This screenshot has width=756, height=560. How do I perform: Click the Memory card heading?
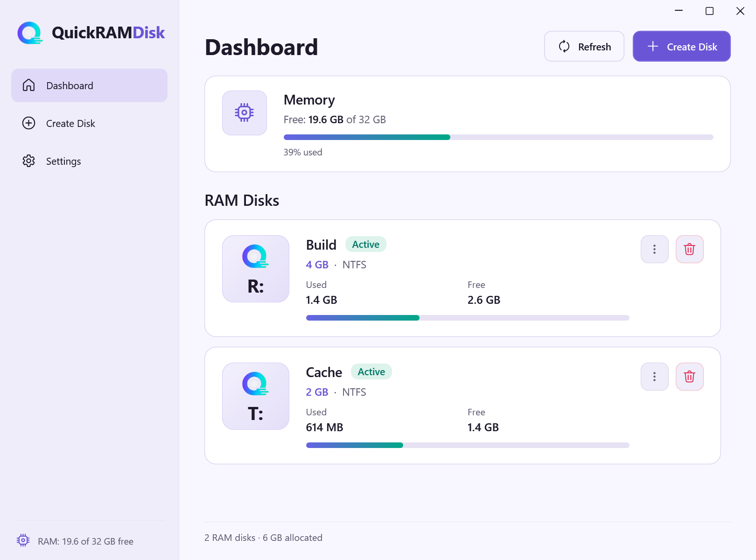(x=309, y=100)
